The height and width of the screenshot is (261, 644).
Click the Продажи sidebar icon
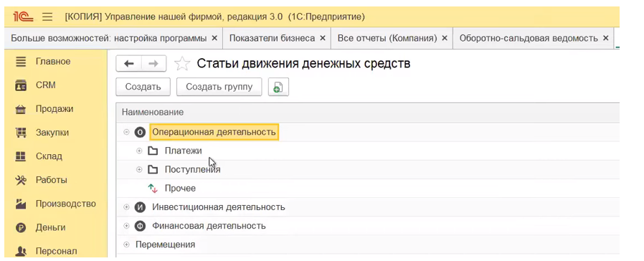[21, 110]
